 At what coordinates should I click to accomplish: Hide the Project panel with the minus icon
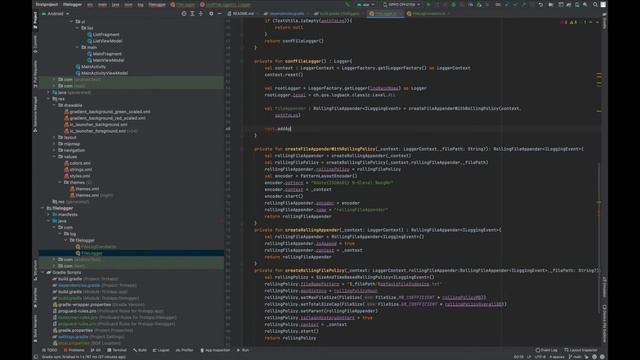coord(220,13)
